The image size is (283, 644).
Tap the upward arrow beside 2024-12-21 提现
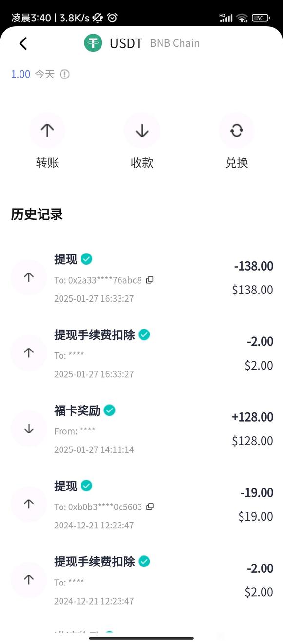(29, 504)
